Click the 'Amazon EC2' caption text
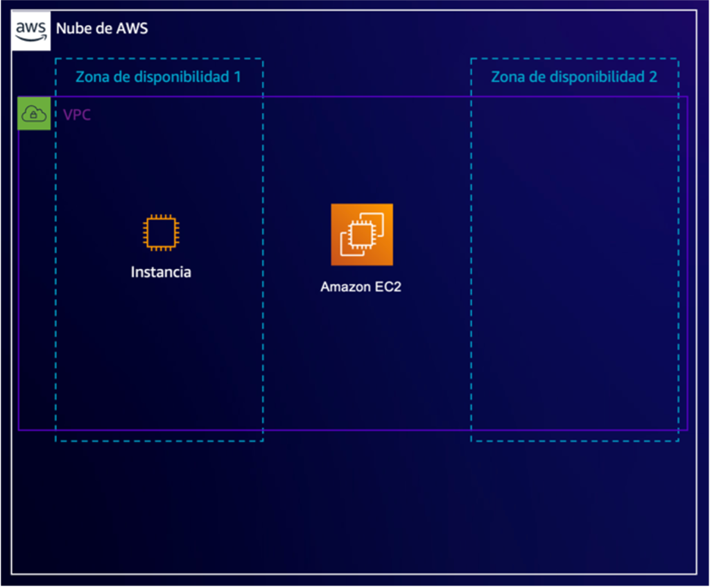The image size is (710, 588). click(x=361, y=287)
